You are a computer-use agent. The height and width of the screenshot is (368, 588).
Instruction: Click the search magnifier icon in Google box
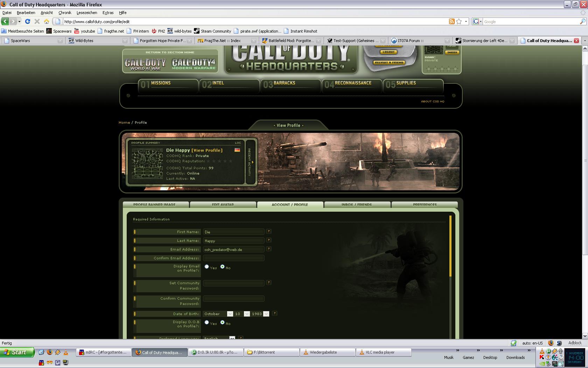tap(583, 21)
